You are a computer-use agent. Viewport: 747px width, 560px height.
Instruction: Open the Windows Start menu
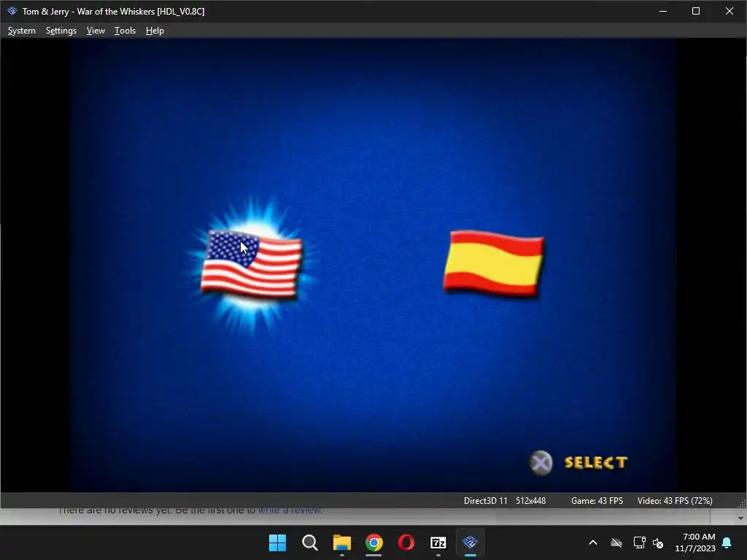coord(277,542)
